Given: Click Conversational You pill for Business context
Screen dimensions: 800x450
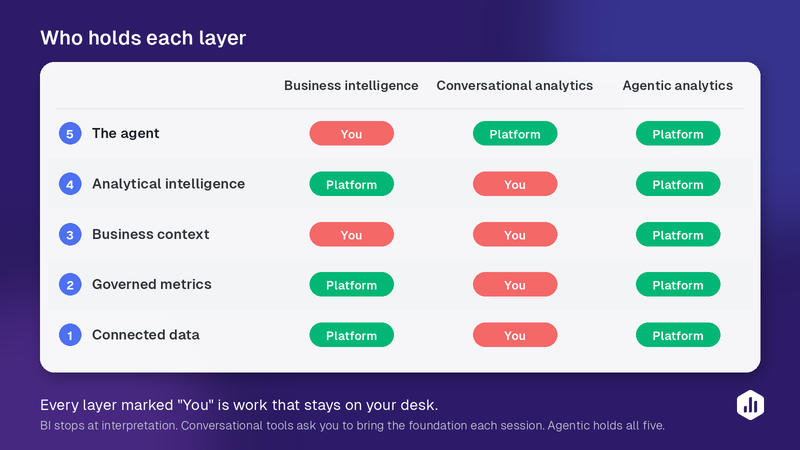Looking at the screenshot, I should click(515, 235).
